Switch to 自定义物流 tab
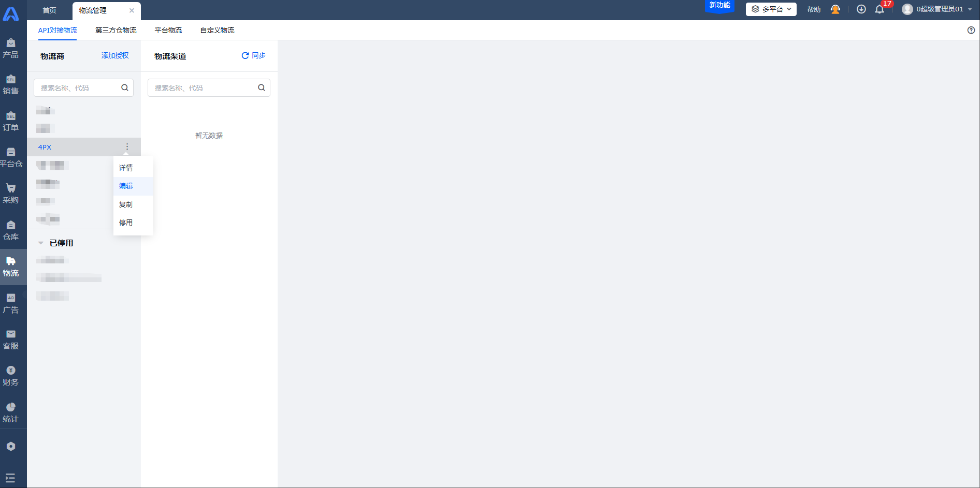The width and height of the screenshot is (980, 488). tap(218, 30)
